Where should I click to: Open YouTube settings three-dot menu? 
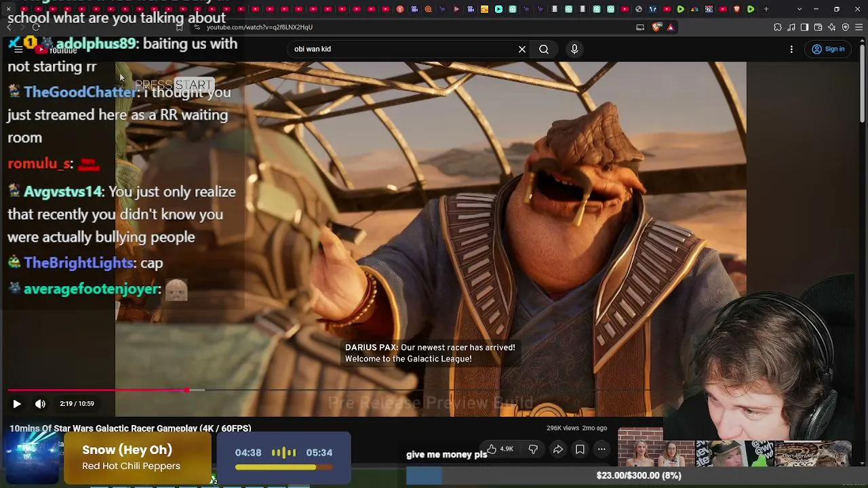coord(791,49)
